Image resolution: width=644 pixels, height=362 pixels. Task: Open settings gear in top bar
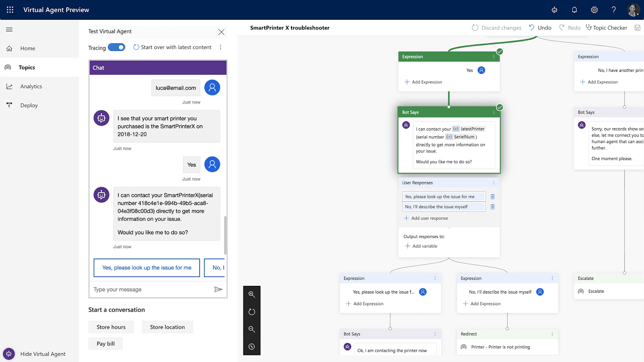(x=594, y=10)
